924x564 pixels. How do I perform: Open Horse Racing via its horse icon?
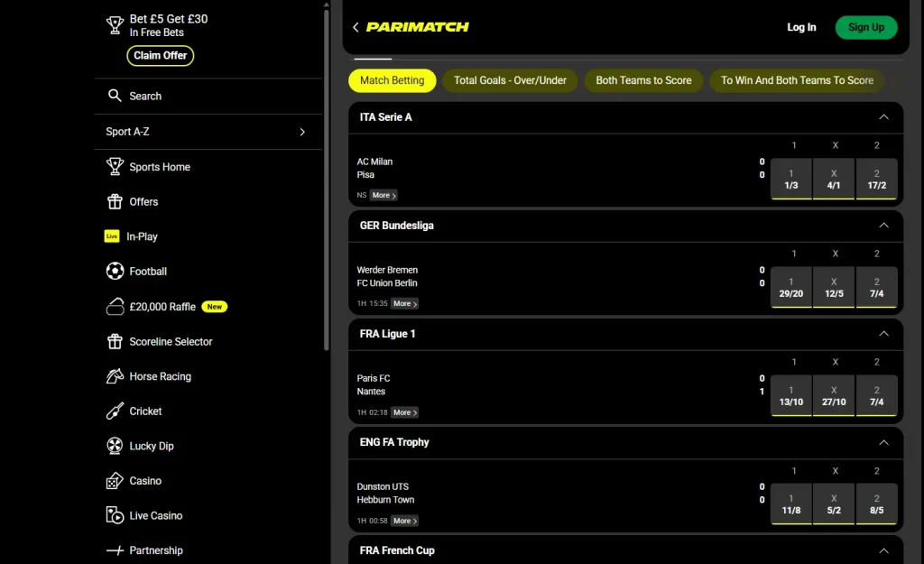pos(115,376)
